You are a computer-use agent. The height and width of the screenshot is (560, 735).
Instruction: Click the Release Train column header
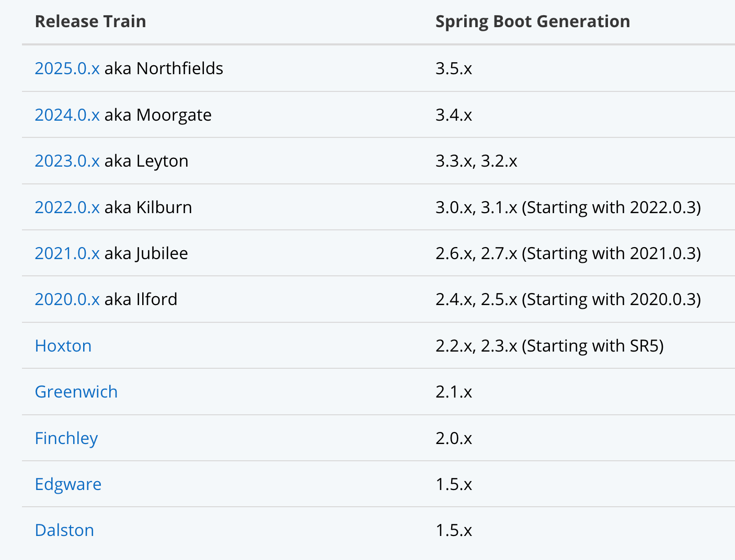coord(90,21)
